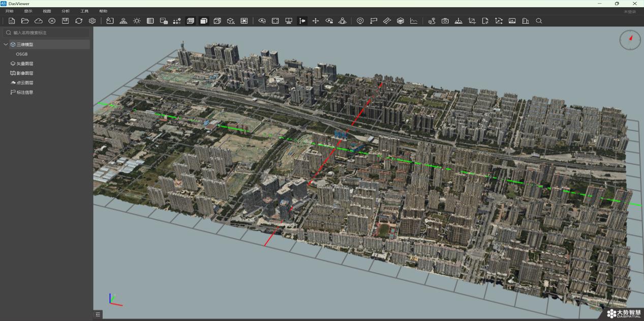The image size is (644, 321).
Task: Click the annotation name search field
Action: [46, 33]
